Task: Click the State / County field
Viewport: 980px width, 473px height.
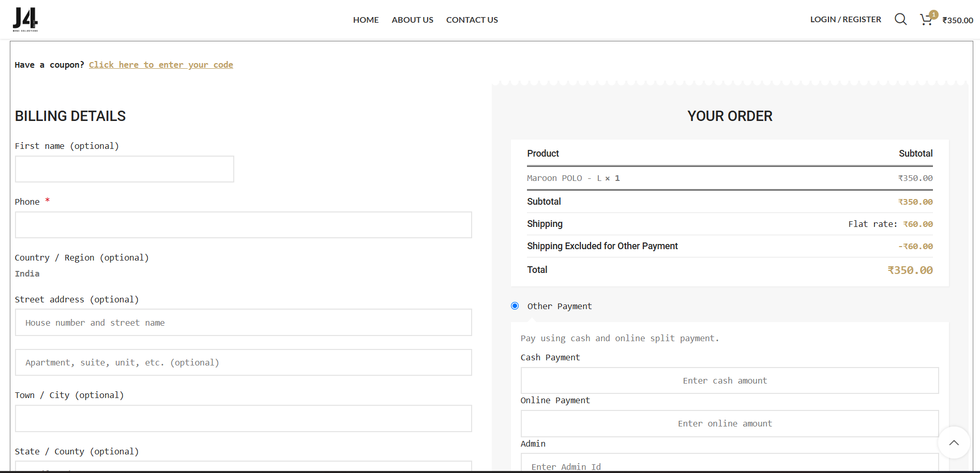Action: 243,466
